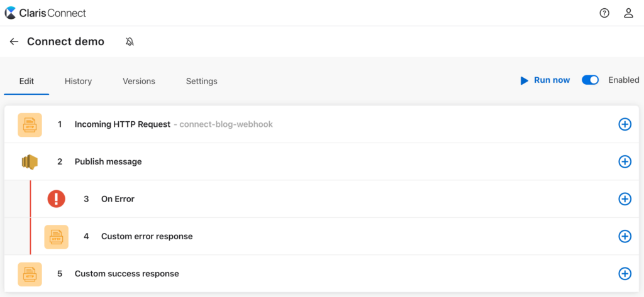Open the Versions tab
The image size is (644, 297).
[x=139, y=81]
